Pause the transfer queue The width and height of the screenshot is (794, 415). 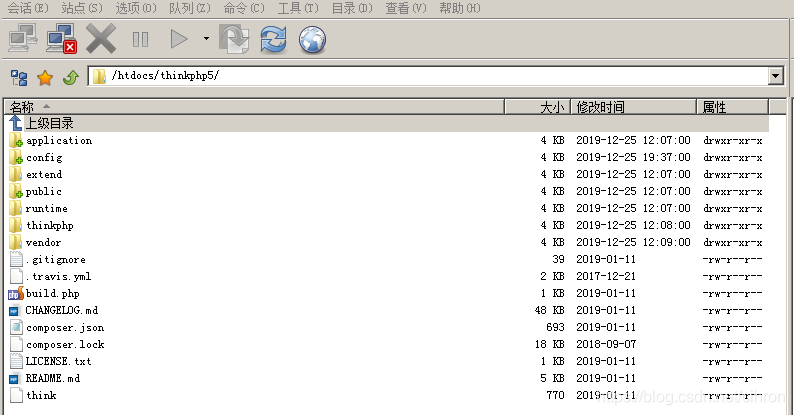(140, 39)
